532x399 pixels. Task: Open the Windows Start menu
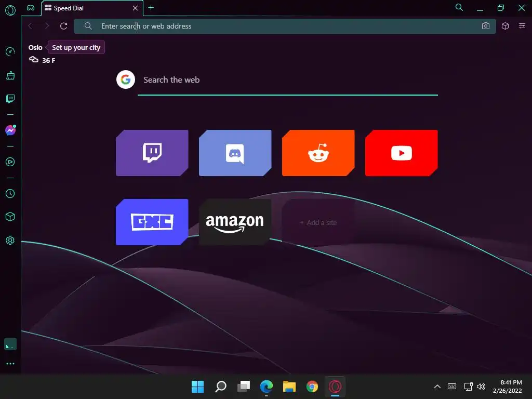click(197, 387)
